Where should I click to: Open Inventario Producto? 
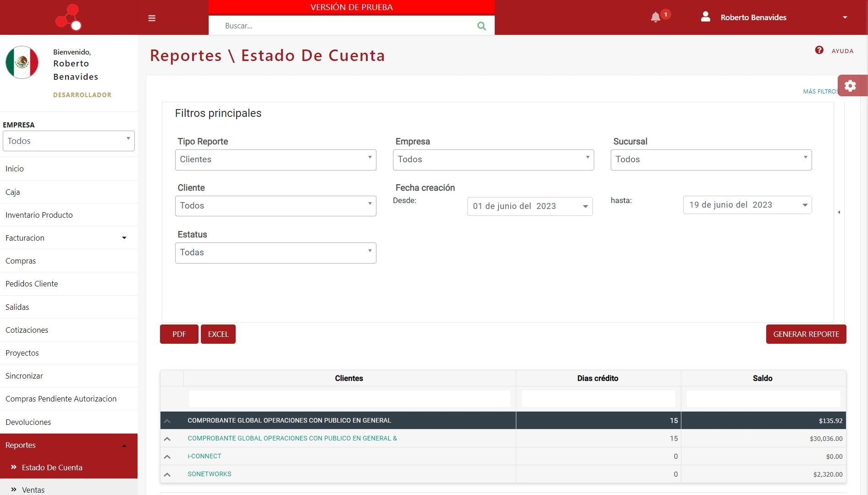(x=69, y=215)
